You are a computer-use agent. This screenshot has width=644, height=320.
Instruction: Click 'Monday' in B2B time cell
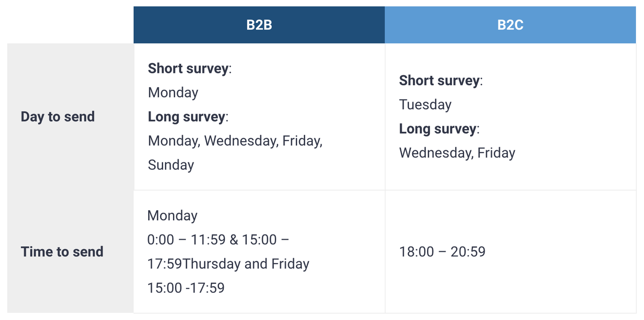click(172, 215)
